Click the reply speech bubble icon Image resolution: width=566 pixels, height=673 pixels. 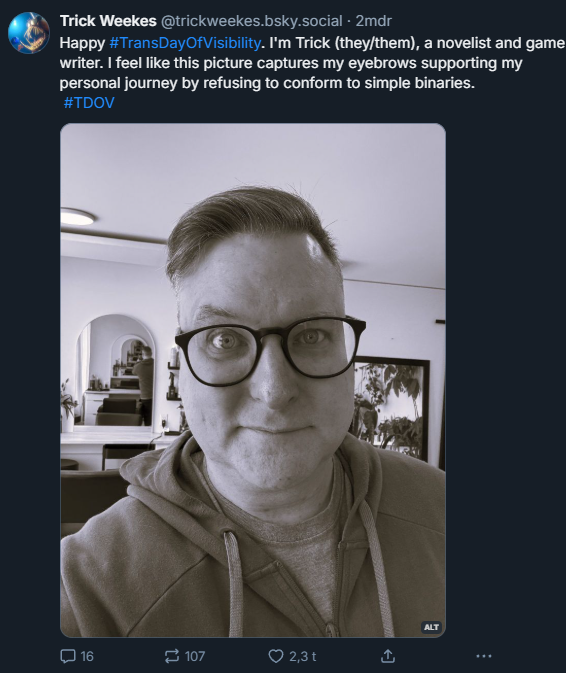click(67, 656)
